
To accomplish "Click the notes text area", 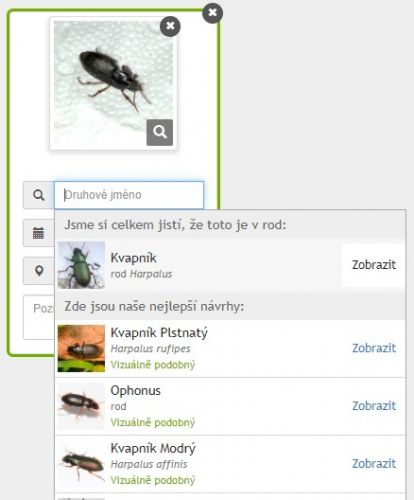I will click(39, 317).
